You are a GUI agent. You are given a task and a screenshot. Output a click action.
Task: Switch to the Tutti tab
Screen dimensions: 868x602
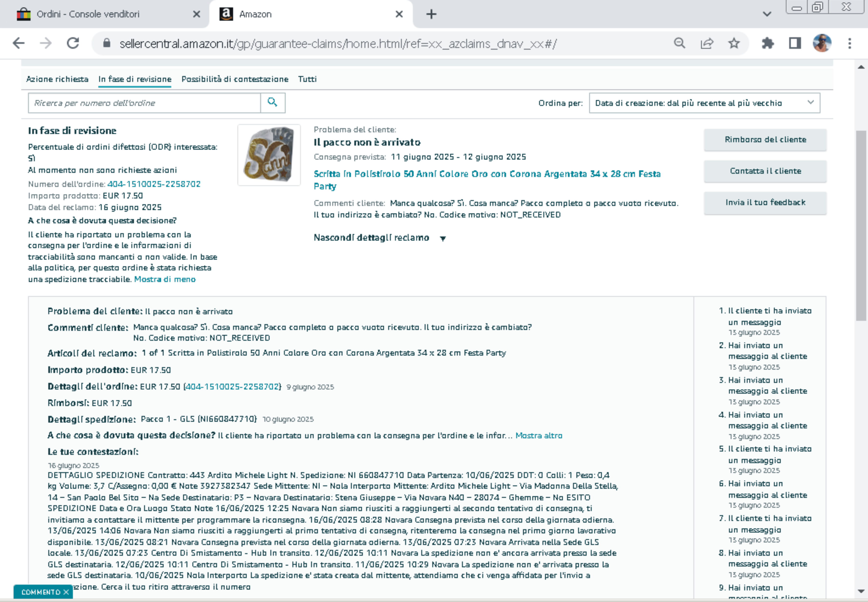pyautogui.click(x=307, y=79)
